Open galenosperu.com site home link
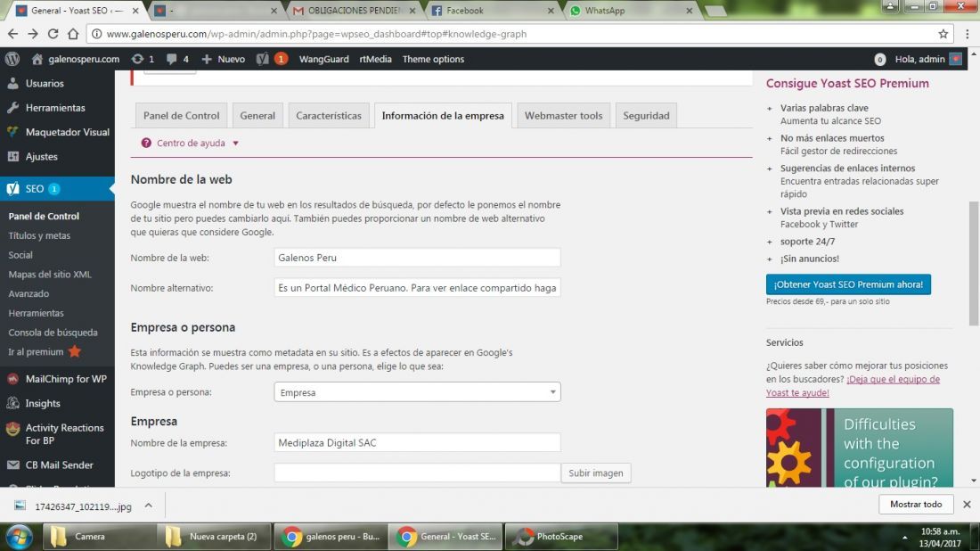 [76, 59]
